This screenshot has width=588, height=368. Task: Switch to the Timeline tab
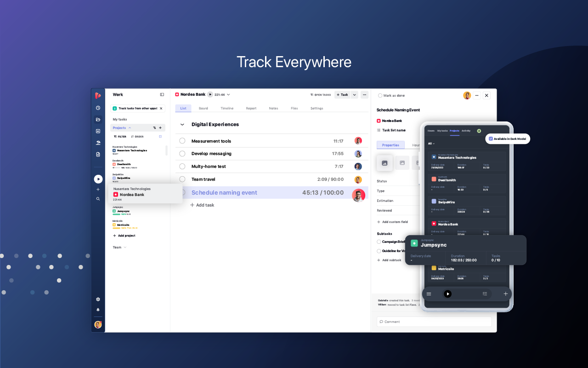pyautogui.click(x=227, y=109)
